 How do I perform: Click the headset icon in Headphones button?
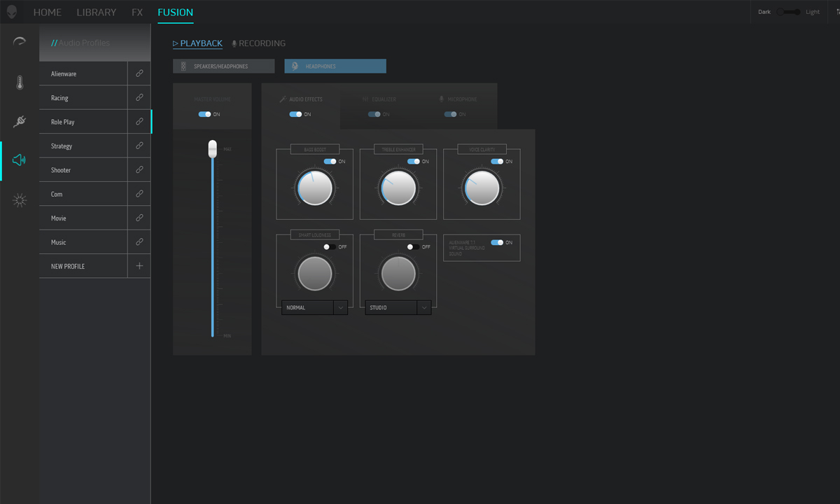point(295,66)
